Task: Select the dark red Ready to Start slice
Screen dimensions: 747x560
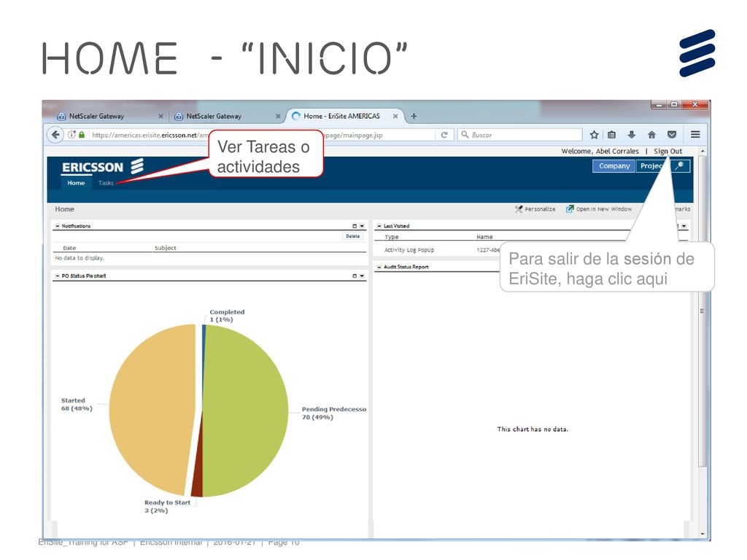Action: pos(197,476)
